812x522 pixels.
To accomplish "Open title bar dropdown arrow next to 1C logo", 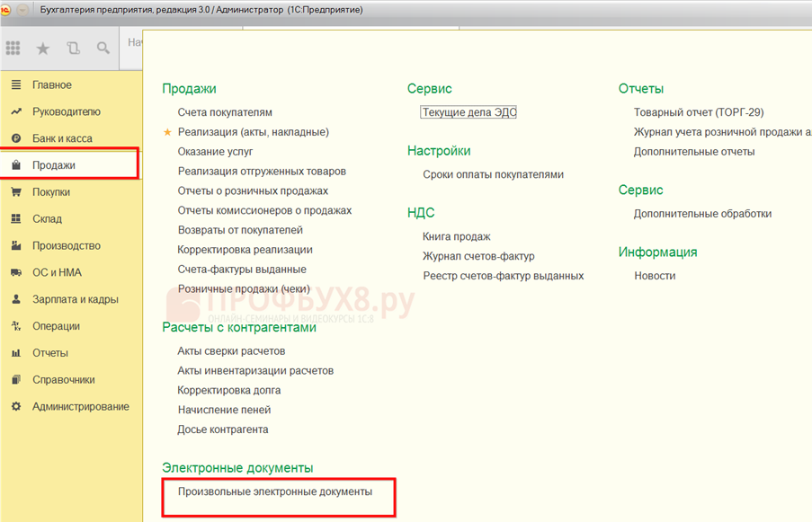I will [x=22, y=9].
